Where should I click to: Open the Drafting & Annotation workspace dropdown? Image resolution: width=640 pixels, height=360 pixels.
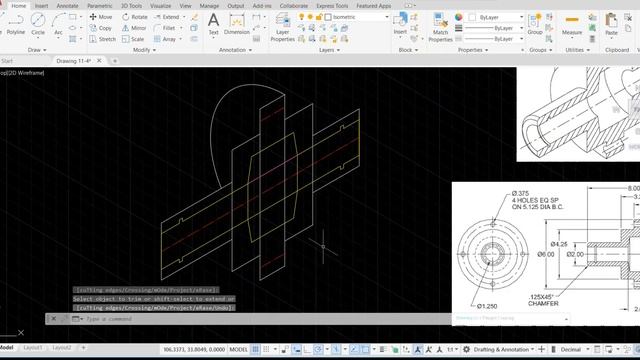pyautogui.click(x=504, y=349)
